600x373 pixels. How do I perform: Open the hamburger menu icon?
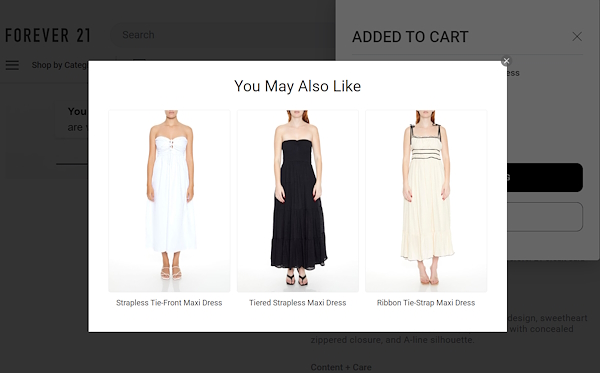[x=12, y=65]
